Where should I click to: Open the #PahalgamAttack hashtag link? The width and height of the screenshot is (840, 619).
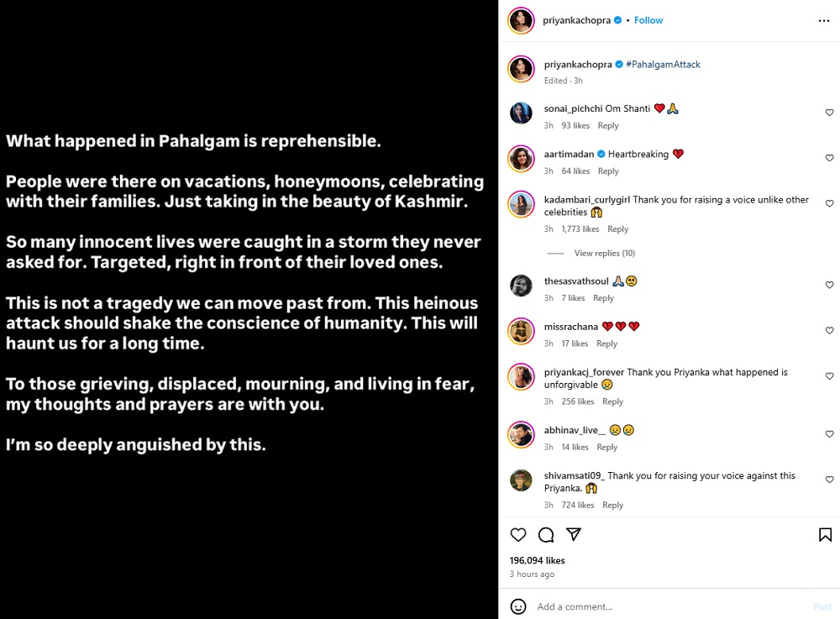pyautogui.click(x=663, y=65)
